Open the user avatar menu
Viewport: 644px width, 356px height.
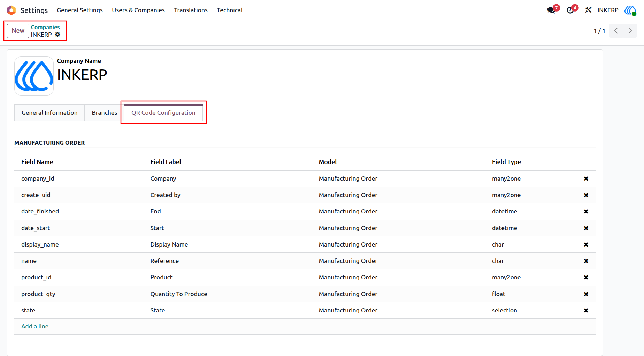tap(630, 10)
